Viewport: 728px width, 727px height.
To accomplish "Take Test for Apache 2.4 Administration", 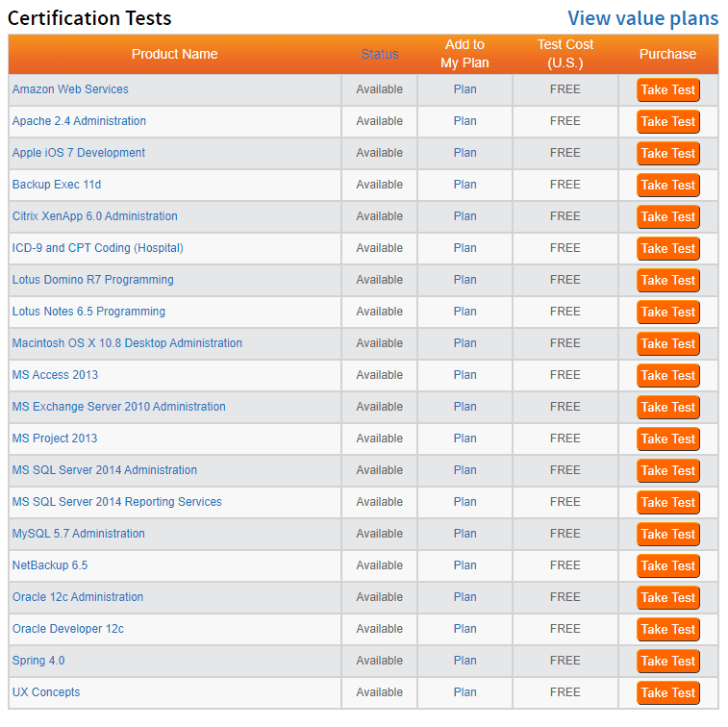I will pyautogui.click(x=667, y=121).
